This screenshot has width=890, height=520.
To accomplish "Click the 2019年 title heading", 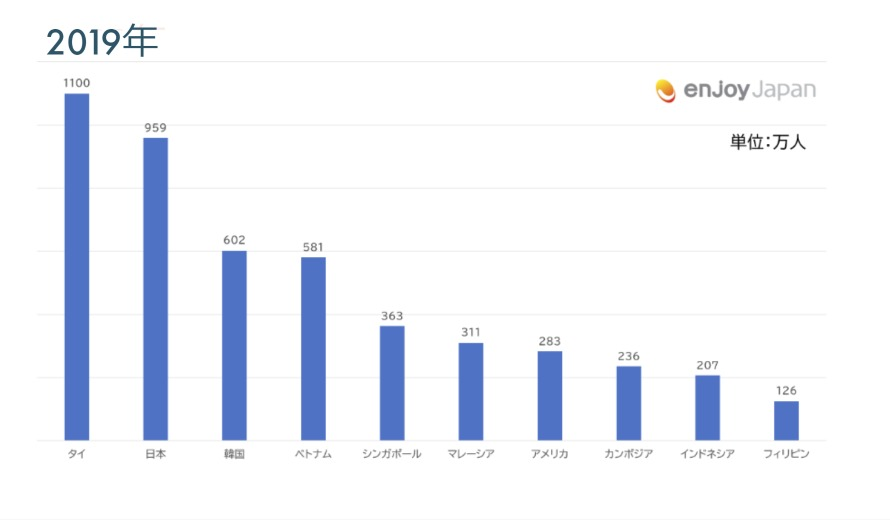I will coord(102,41).
